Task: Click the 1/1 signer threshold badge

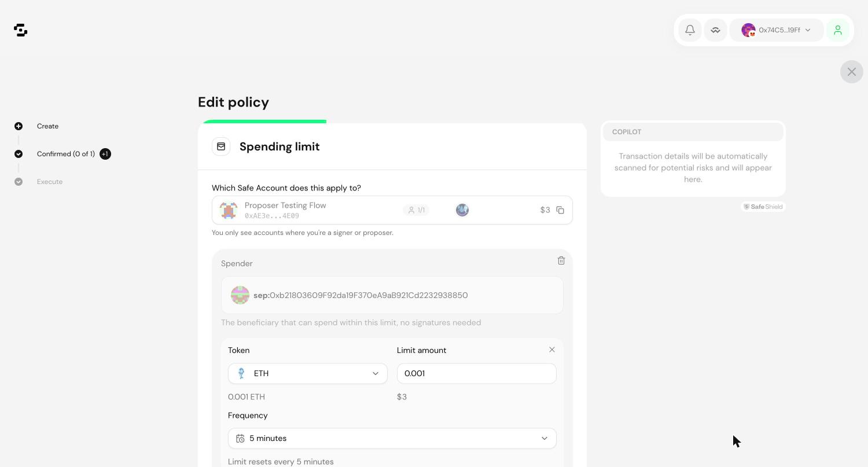Action: (x=416, y=210)
